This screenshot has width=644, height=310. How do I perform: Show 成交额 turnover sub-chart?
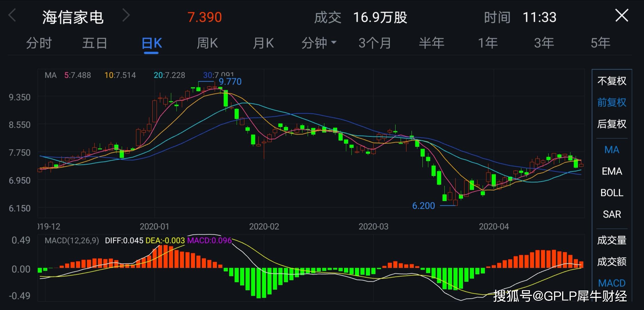pos(612,262)
